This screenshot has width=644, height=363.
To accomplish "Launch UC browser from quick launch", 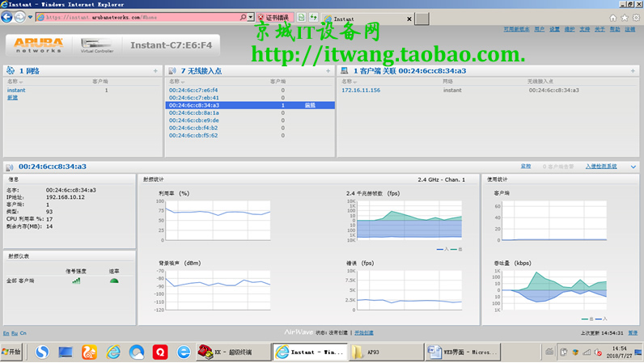I will pos(89,352).
